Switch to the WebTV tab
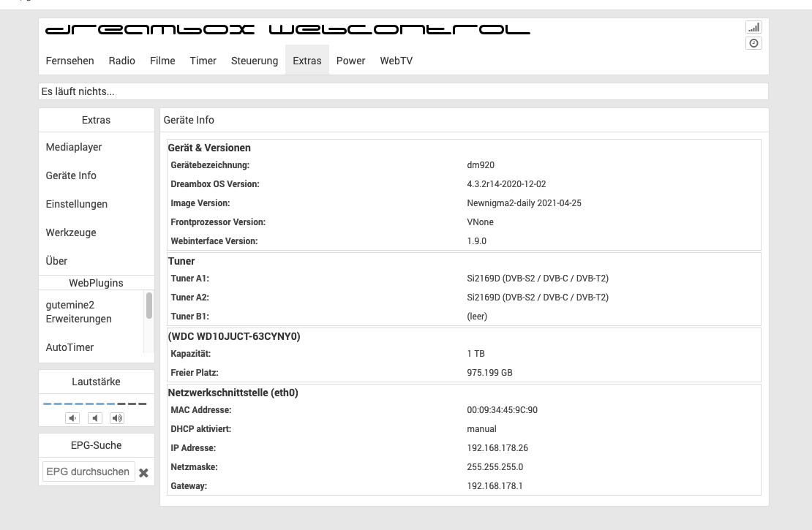This screenshot has height=530, width=812. point(396,61)
